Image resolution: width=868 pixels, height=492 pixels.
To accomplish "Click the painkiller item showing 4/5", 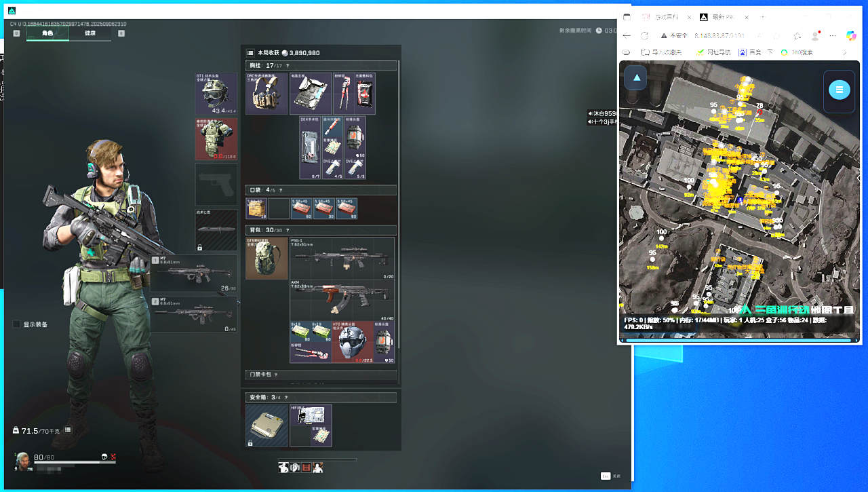I will (332, 169).
